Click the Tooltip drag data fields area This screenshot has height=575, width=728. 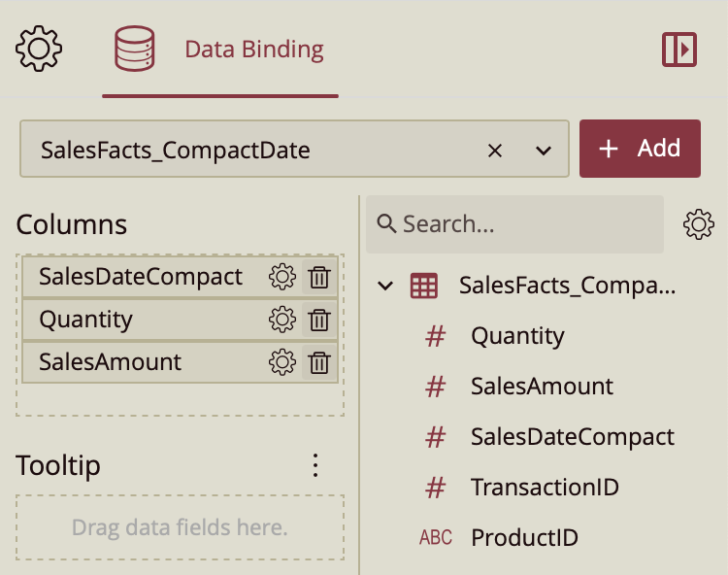(x=180, y=528)
